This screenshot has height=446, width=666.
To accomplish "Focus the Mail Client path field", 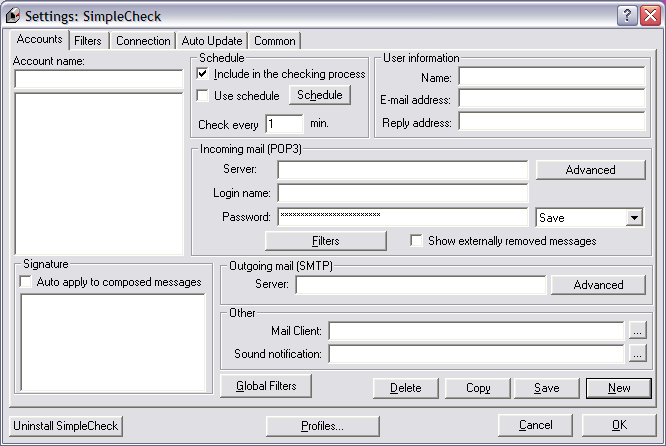I will pos(477,331).
